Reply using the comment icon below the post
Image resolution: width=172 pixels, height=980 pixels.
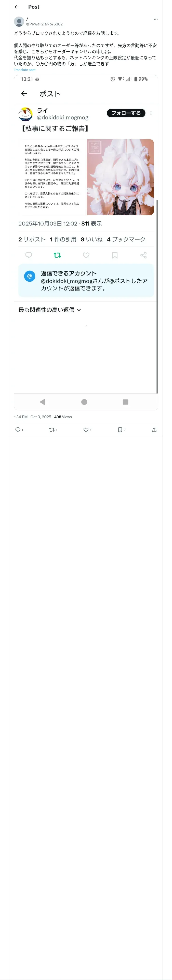coord(18,429)
